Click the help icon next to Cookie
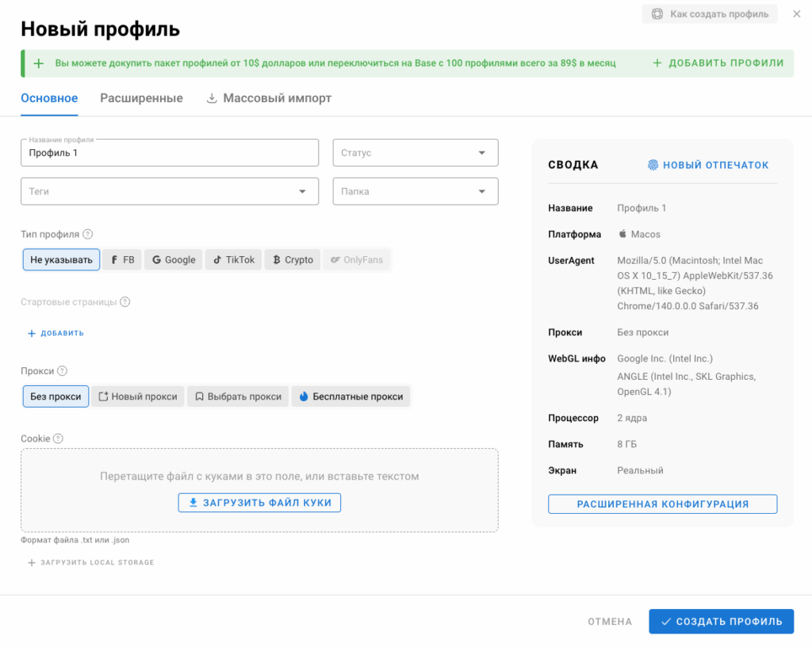This screenshot has width=812, height=647. coord(58,438)
